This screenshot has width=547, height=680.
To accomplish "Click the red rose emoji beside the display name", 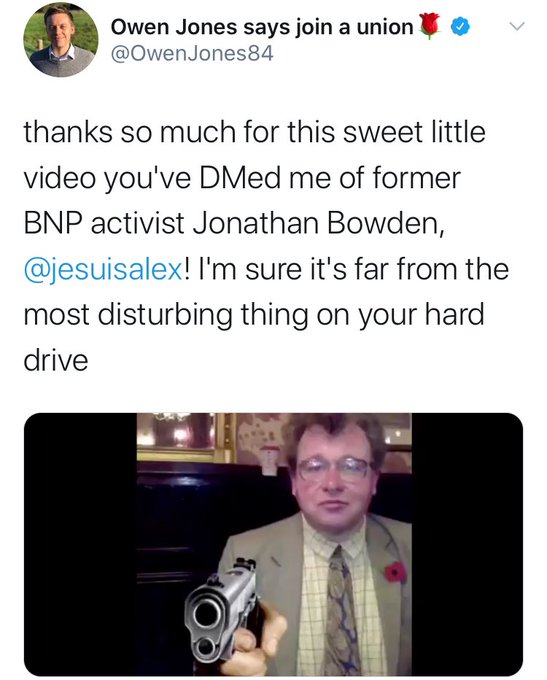I will (x=431, y=26).
